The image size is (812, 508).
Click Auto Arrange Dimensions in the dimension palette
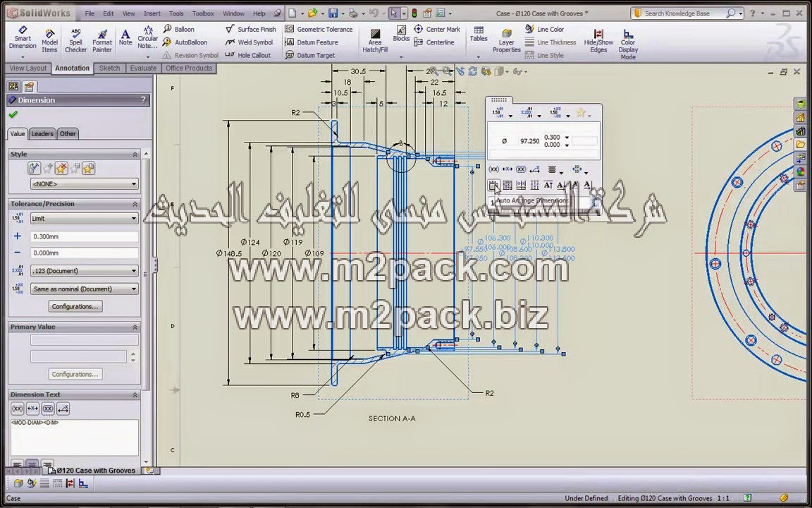click(x=493, y=185)
